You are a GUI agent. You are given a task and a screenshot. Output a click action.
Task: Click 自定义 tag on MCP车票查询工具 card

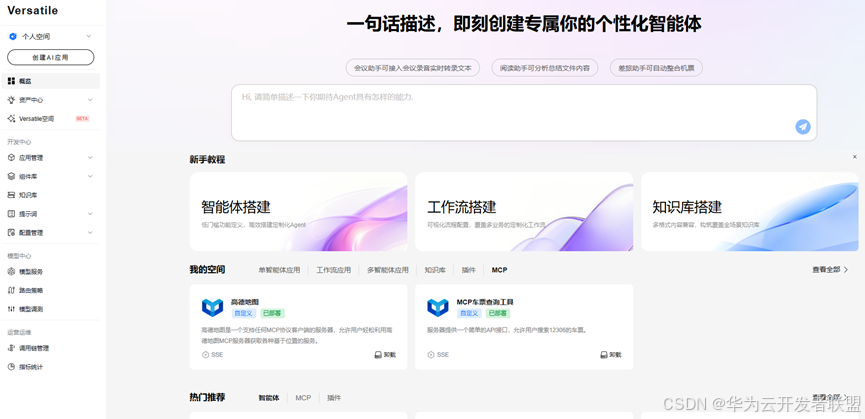(468, 313)
